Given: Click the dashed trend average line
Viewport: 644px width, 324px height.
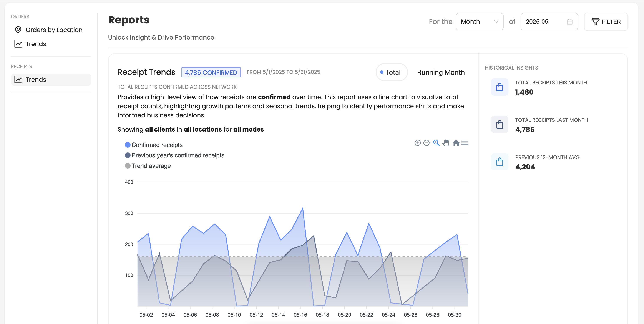Looking at the screenshot, I should [x=302, y=256].
